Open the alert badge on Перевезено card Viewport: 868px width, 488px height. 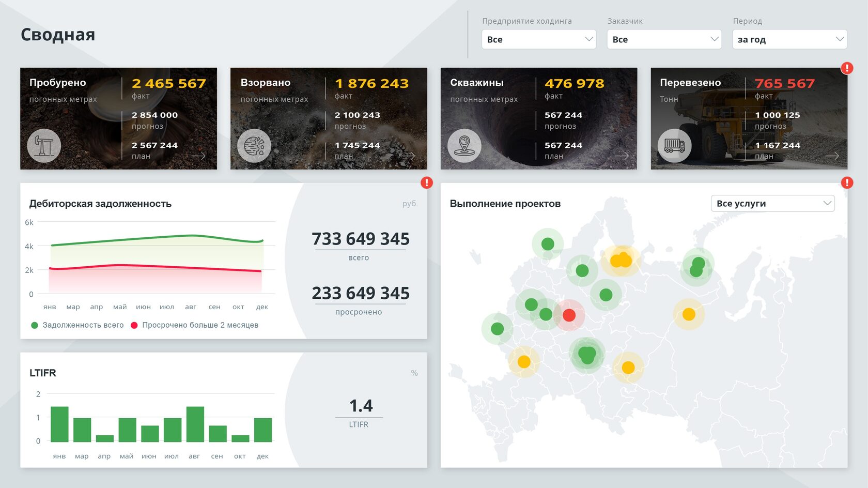pos(846,67)
